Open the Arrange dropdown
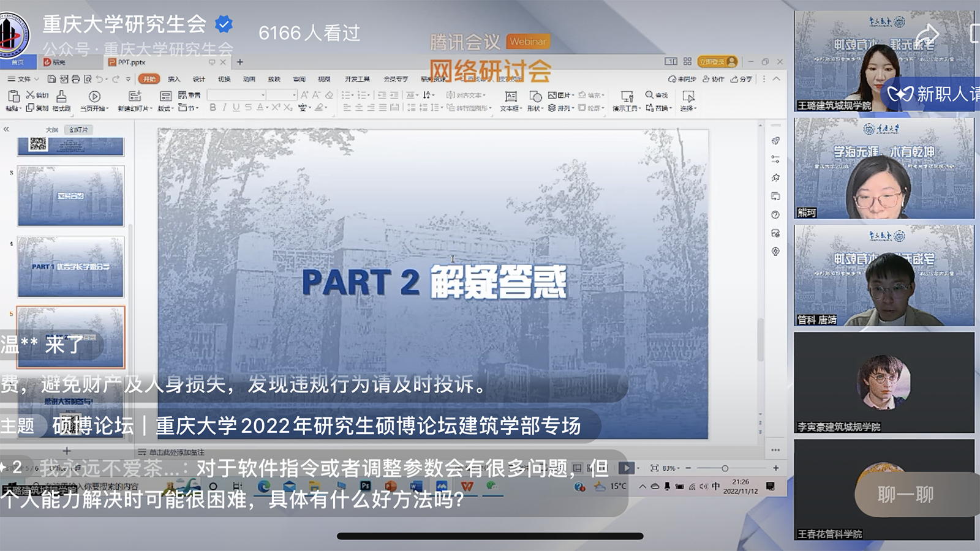This screenshot has height=551, width=980. (560, 108)
